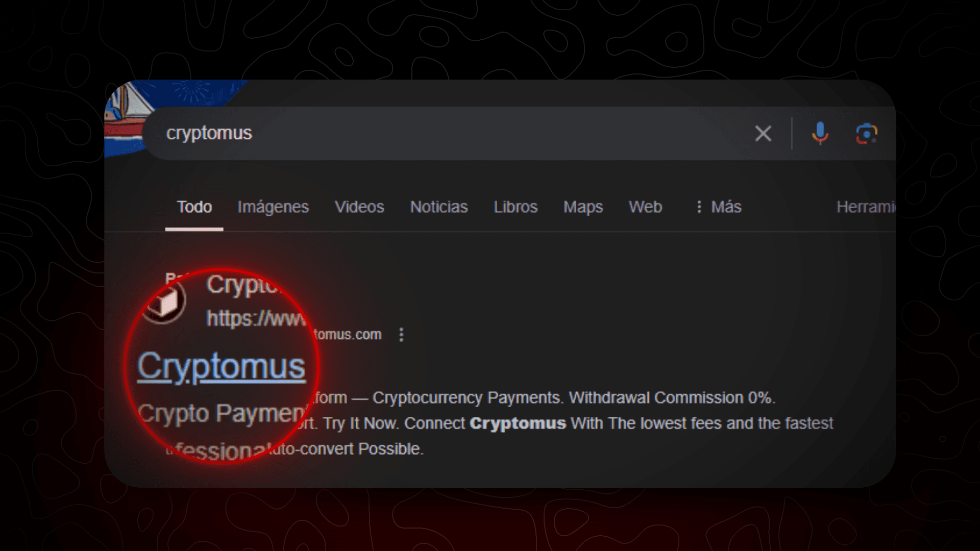This screenshot has width=980, height=551.
Task: Open Google Lens image search icon
Action: (x=866, y=134)
